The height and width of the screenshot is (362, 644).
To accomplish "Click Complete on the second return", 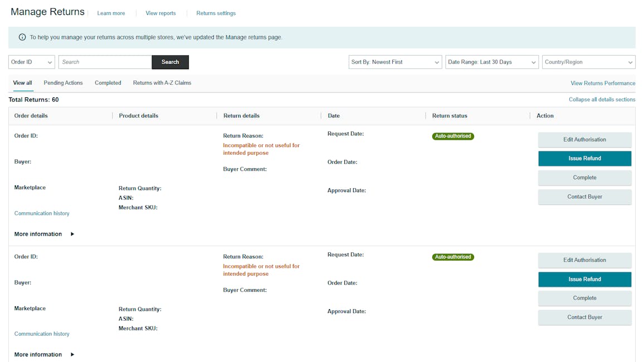I will (584, 299).
